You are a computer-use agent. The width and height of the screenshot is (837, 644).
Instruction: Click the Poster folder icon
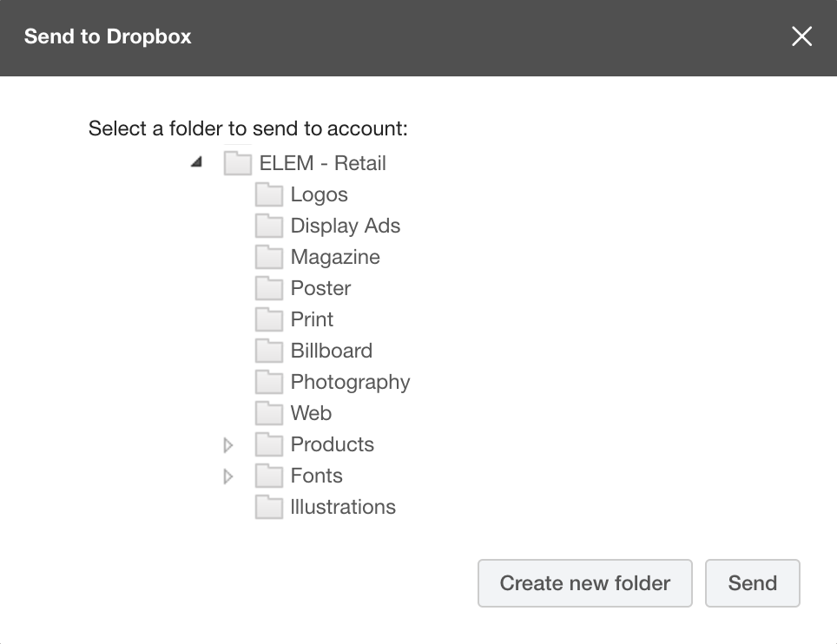pyautogui.click(x=269, y=287)
